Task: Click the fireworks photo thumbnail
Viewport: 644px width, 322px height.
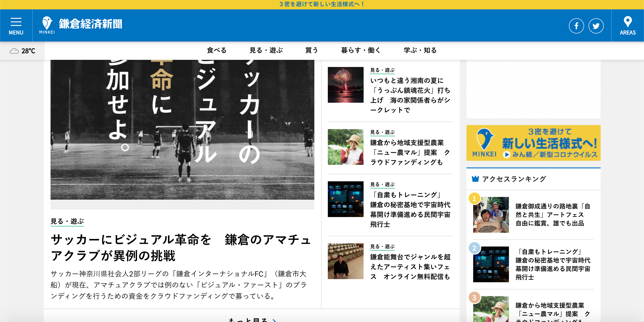Action: [x=345, y=85]
